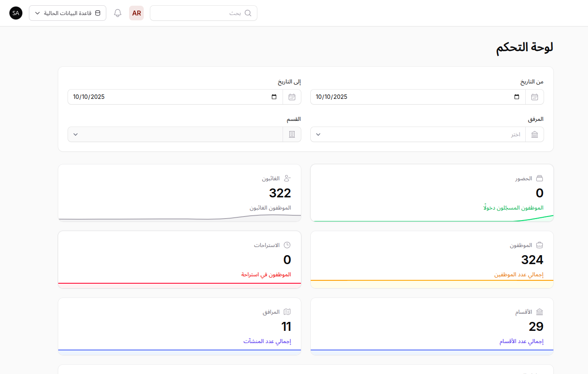Click the الموظفون card title
Viewport: 588px width, 374px height.
521,245
